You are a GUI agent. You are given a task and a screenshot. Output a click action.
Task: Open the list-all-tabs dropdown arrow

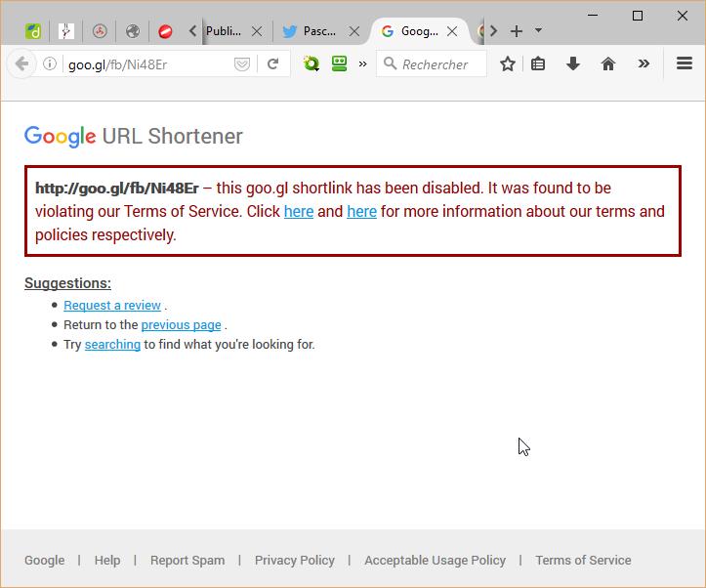(538, 30)
